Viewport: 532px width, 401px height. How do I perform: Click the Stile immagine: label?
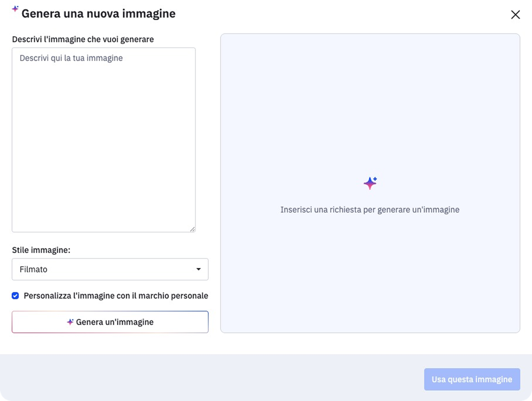click(41, 250)
